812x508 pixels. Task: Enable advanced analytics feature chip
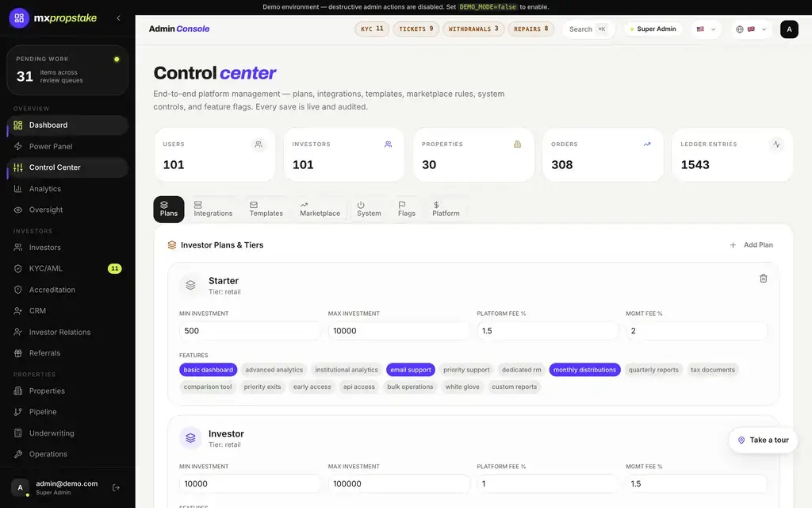(x=274, y=370)
